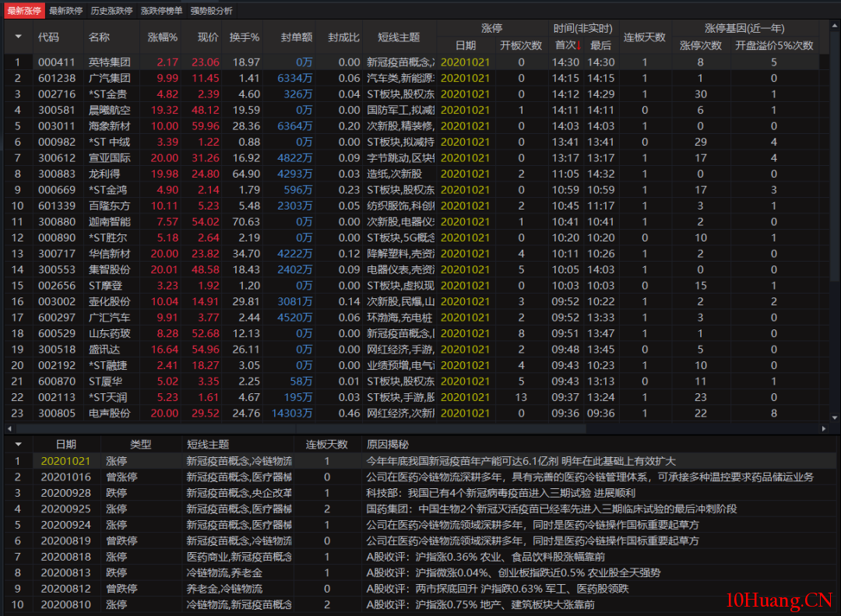Switch to the 最新跌停 tab
Viewport: 841px width, 616px height.
[x=68, y=11]
